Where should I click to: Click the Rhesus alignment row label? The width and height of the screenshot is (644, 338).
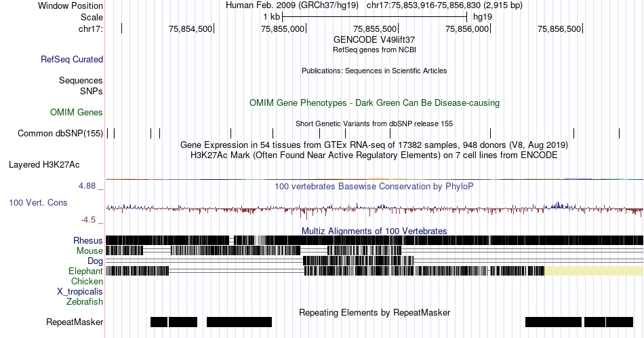coord(88,240)
